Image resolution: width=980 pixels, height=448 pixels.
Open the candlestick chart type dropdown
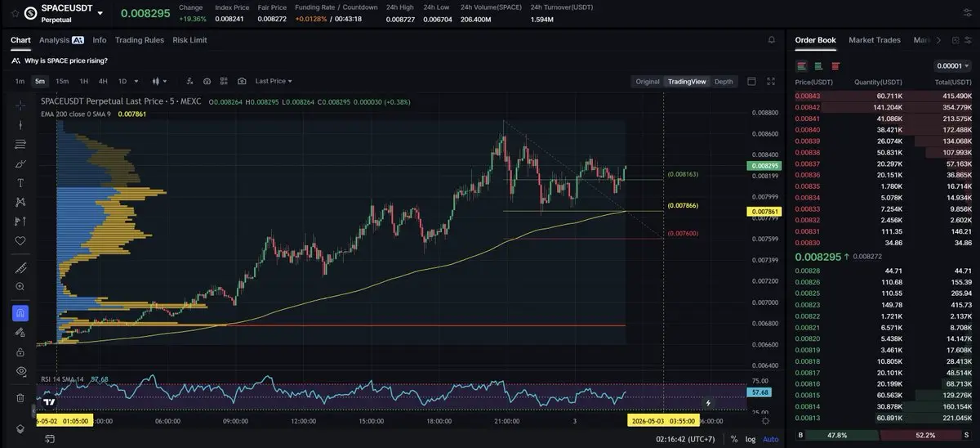coord(160,82)
